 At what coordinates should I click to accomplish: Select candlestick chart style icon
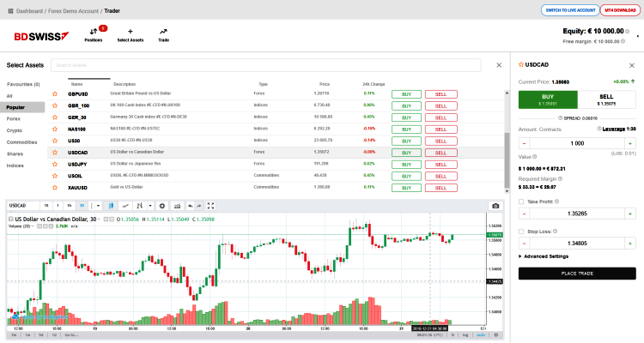click(111, 206)
